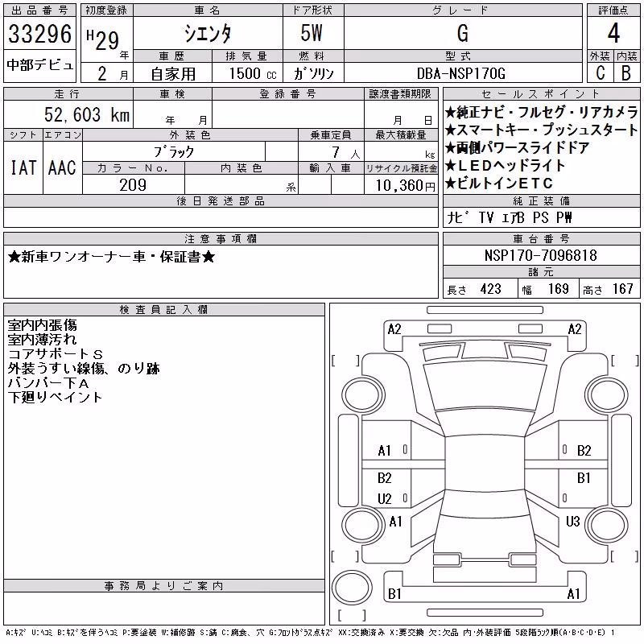Click the 検査員記入欄 section header

pyautogui.click(x=163, y=310)
